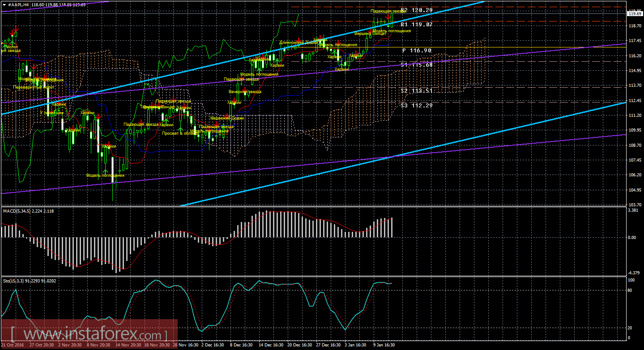Click the 14 Dec 16:30 time label
Screen dimensions: 644x350
point(271,346)
